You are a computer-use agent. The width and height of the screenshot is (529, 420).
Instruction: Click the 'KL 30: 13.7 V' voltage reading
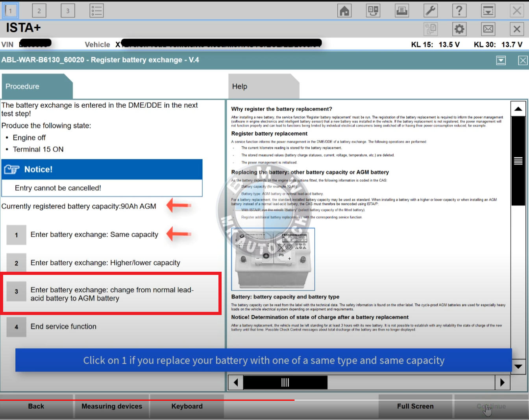tap(498, 44)
